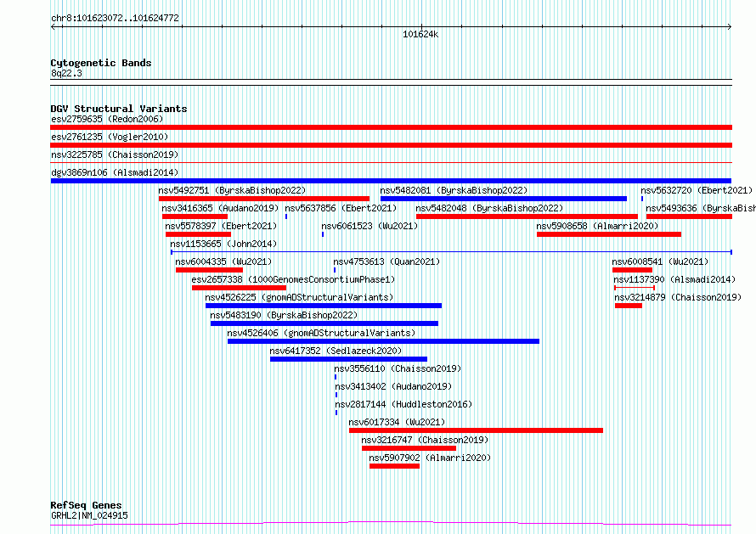Click nsv5578397 (Ebert2021) label
The height and width of the screenshot is (534, 756).
tap(222, 226)
